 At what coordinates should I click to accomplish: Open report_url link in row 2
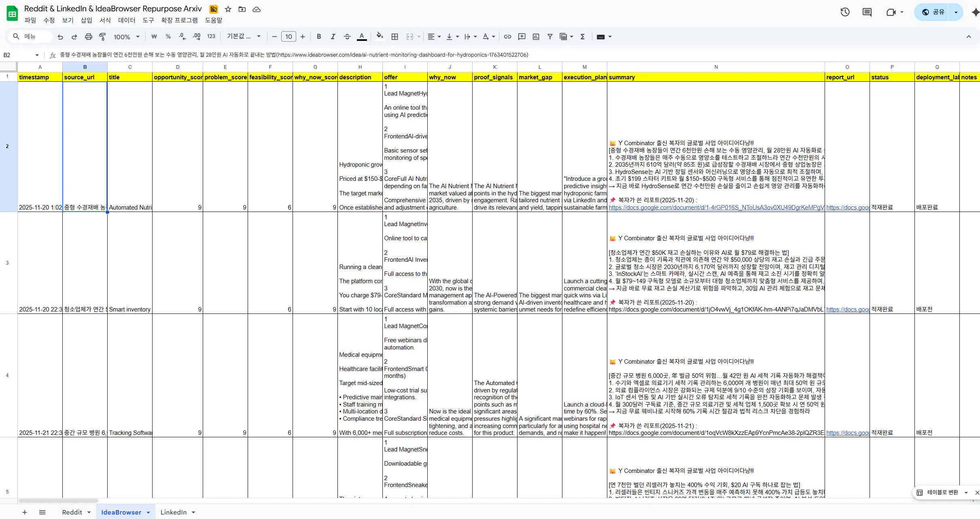pyautogui.click(x=847, y=208)
